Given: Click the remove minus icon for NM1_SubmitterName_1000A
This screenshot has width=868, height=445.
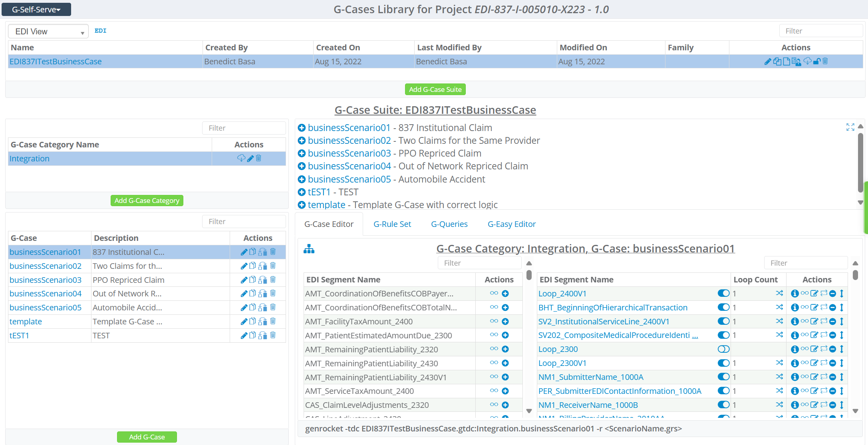Looking at the screenshot, I should [x=832, y=377].
